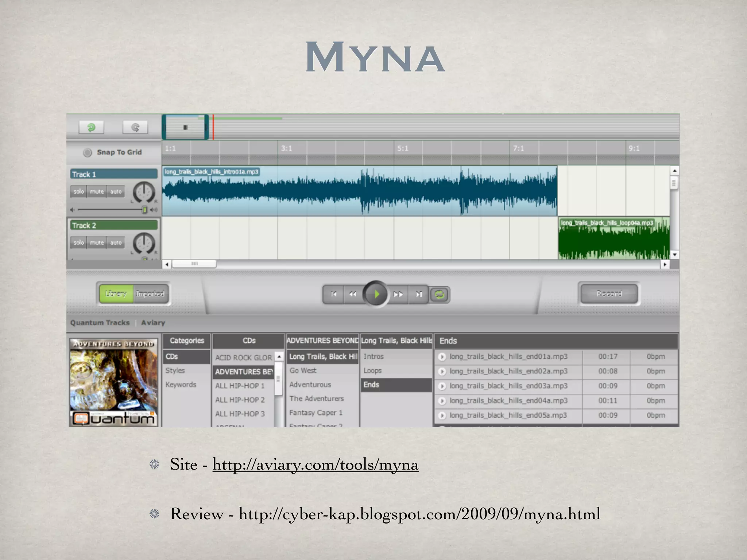Select long_trails_black_hills_intro01a.mp3 clip on Track 1

360,191
